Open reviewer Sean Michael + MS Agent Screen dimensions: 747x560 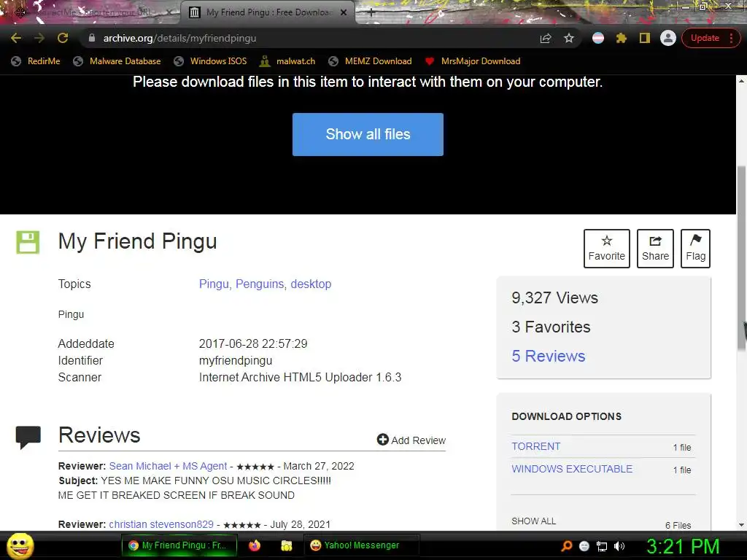pos(169,466)
